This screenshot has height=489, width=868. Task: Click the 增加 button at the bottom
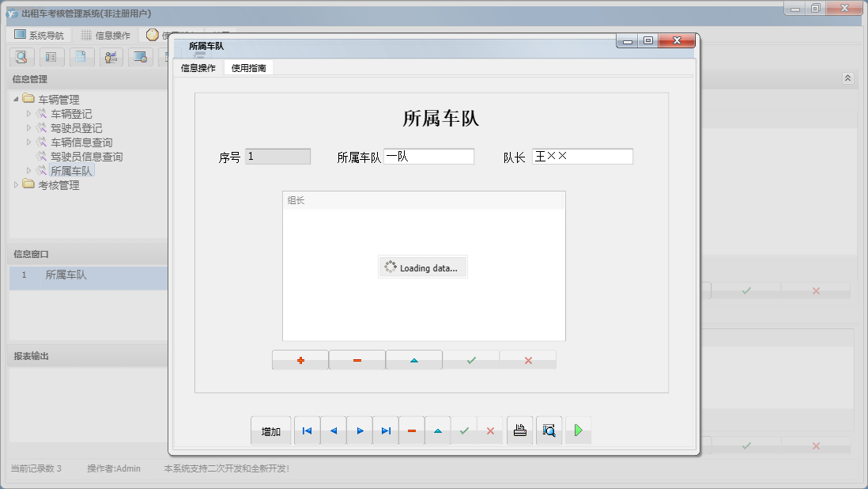[270, 430]
